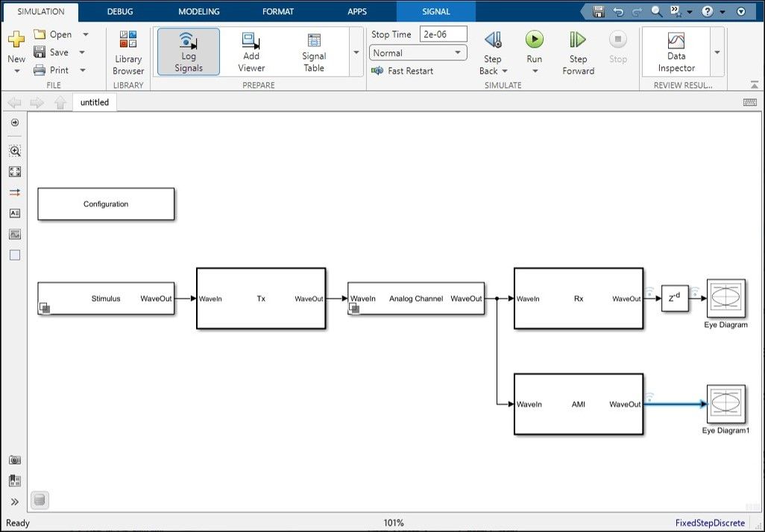Open the Library Browser
Screen dimensions: 765x532
coord(127,51)
